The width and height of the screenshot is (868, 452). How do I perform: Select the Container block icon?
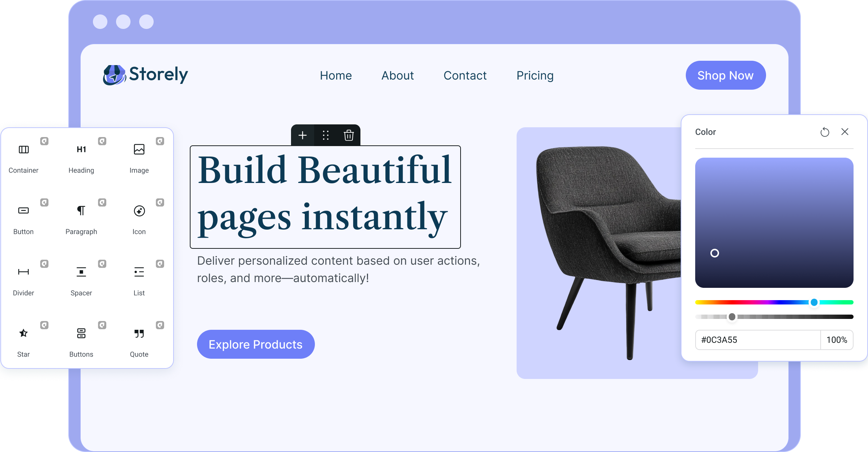pos(23,149)
